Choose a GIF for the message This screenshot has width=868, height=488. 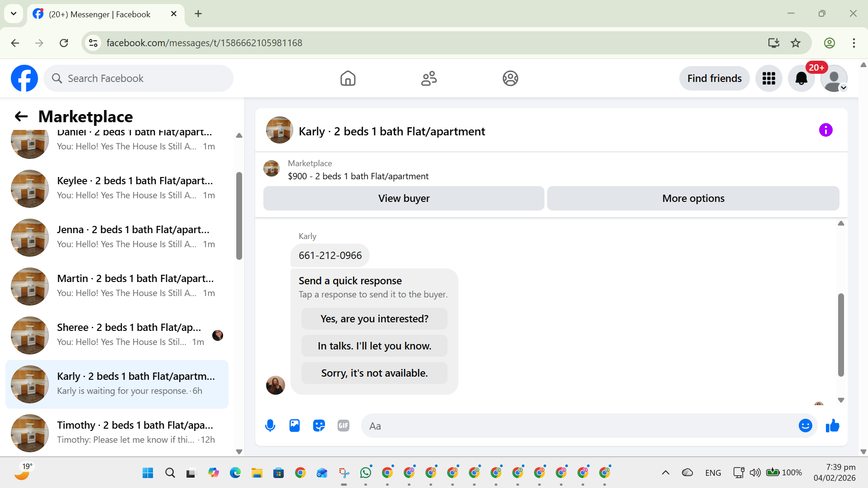point(343,426)
